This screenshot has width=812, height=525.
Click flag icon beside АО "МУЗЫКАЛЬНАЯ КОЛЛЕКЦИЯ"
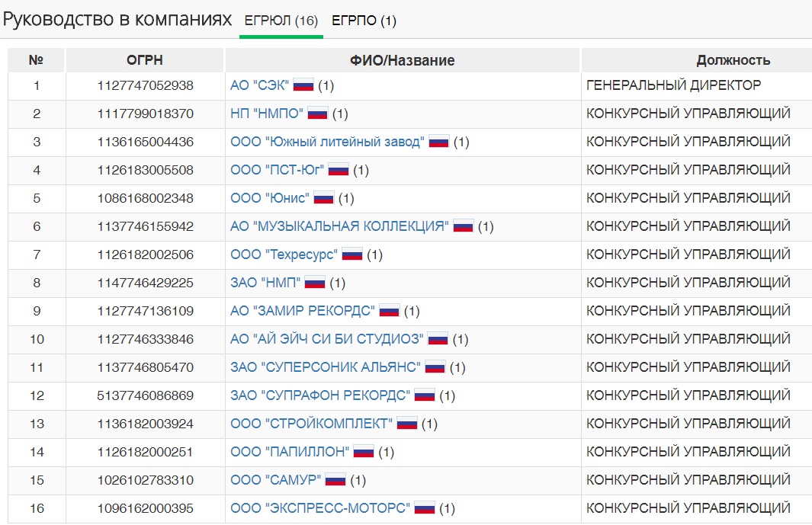click(x=464, y=226)
